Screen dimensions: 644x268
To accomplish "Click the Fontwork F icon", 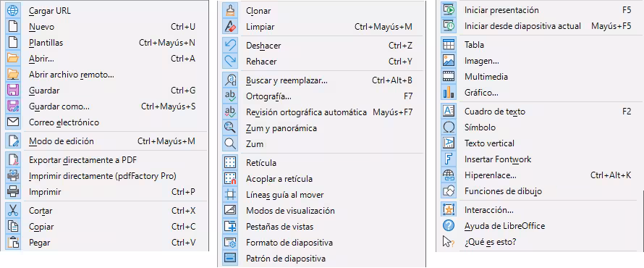I will (x=449, y=159).
